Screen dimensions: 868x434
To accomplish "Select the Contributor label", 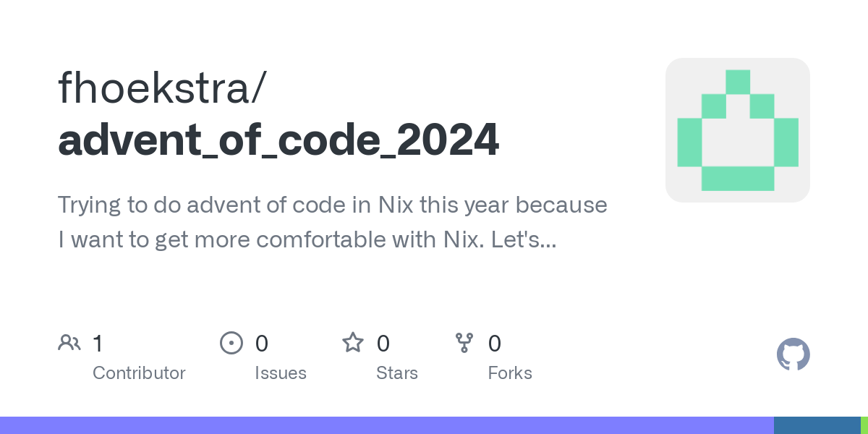I will (139, 373).
